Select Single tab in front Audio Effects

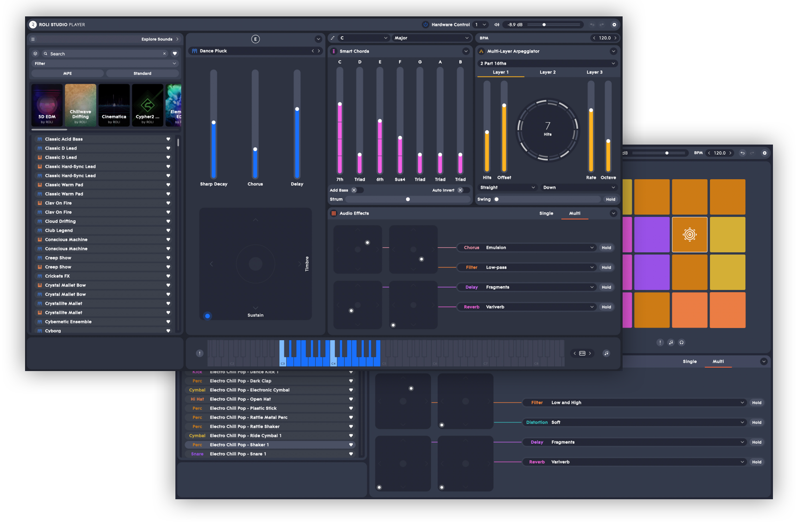click(546, 213)
